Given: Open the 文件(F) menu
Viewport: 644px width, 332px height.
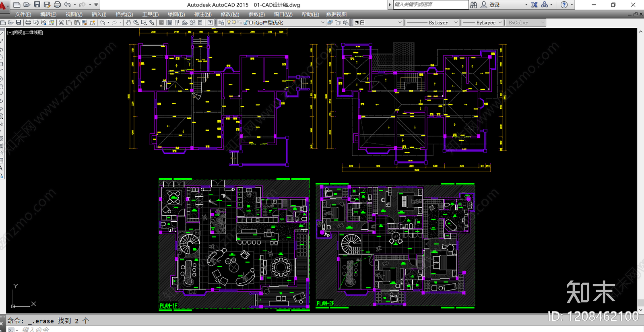Looking at the screenshot, I should coord(23,14).
